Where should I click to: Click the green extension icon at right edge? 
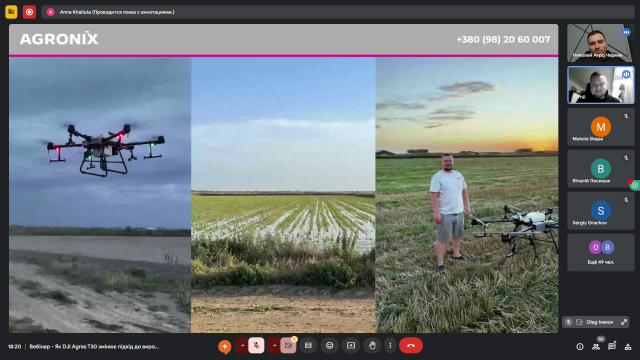pyautogui.click(x=635, y=185)
